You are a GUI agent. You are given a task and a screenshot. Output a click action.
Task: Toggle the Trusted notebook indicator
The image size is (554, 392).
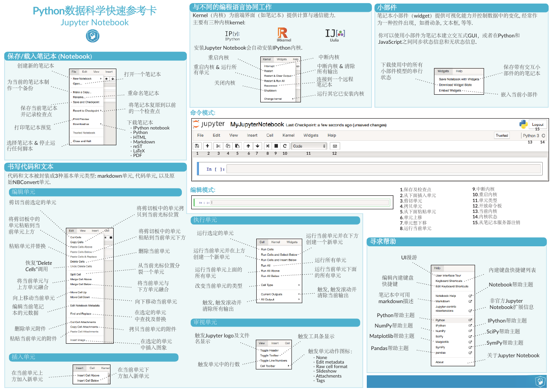(502, 135)
